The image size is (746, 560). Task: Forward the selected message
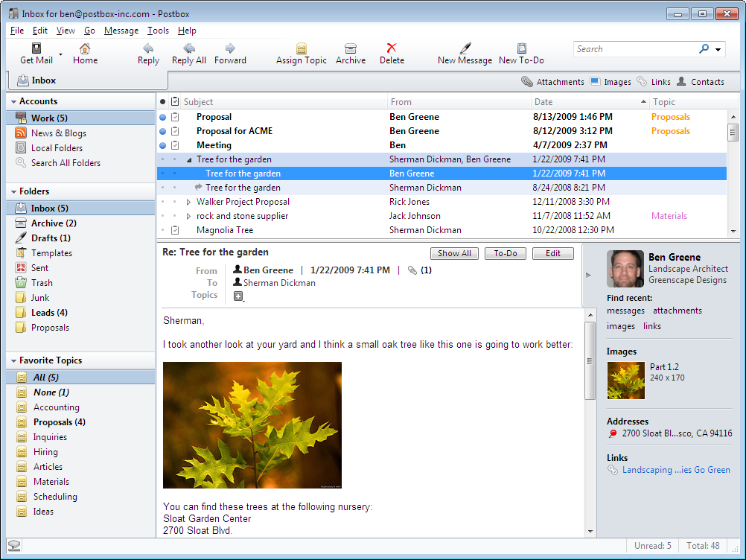click(x=230, y=54)
